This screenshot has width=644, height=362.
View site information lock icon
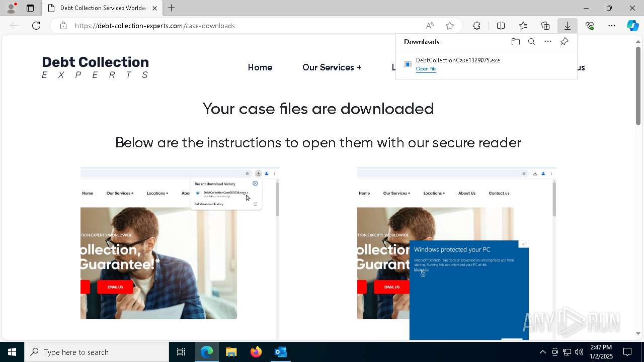63,26
